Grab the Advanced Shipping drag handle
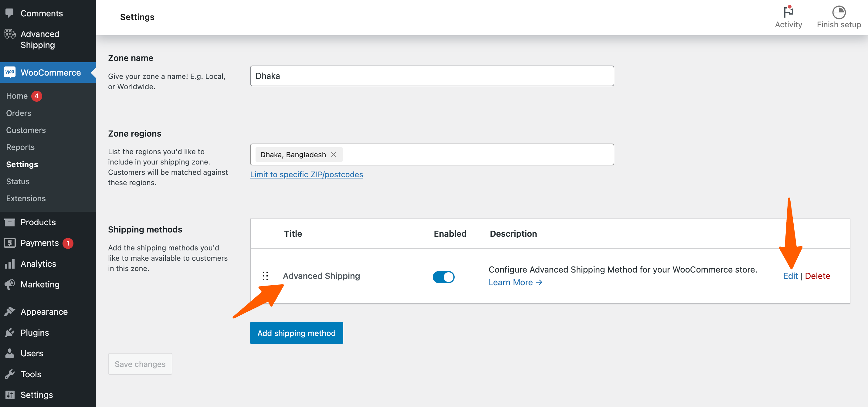 coord(265,276)
